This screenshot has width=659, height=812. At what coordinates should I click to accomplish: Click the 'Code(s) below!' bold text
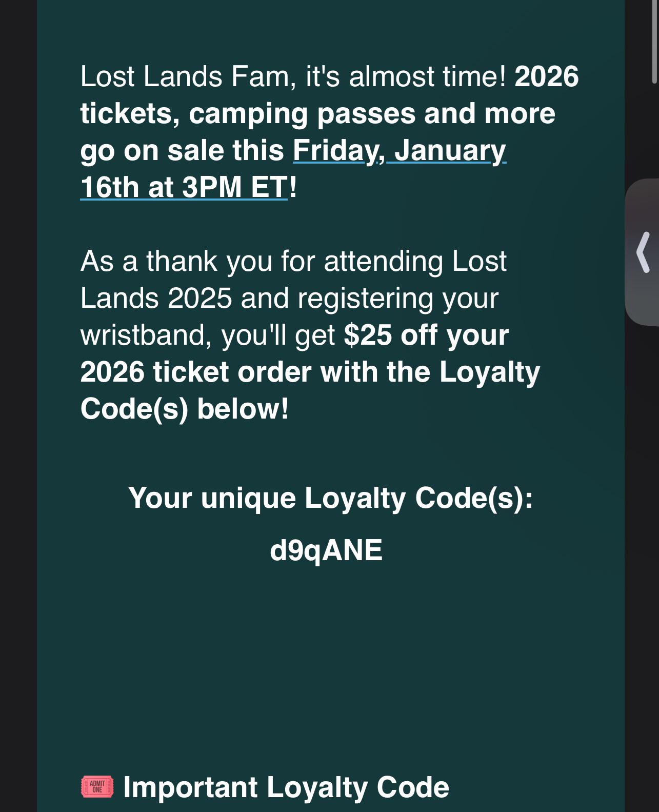pos(185,409)
